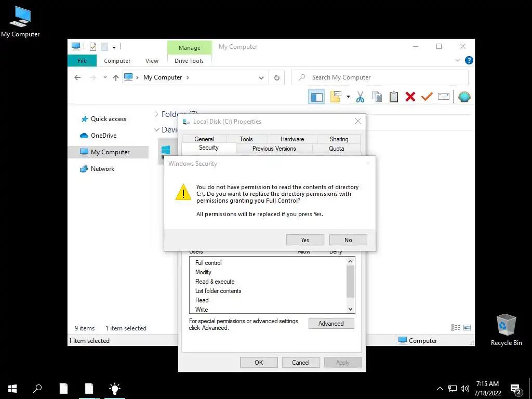Open the arrow beside folder options icon

click(x=348, y=97)
